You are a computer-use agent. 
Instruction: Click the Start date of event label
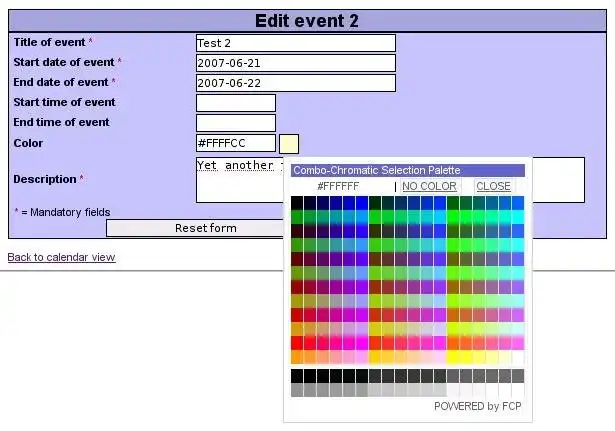click(x=64, y=62)
